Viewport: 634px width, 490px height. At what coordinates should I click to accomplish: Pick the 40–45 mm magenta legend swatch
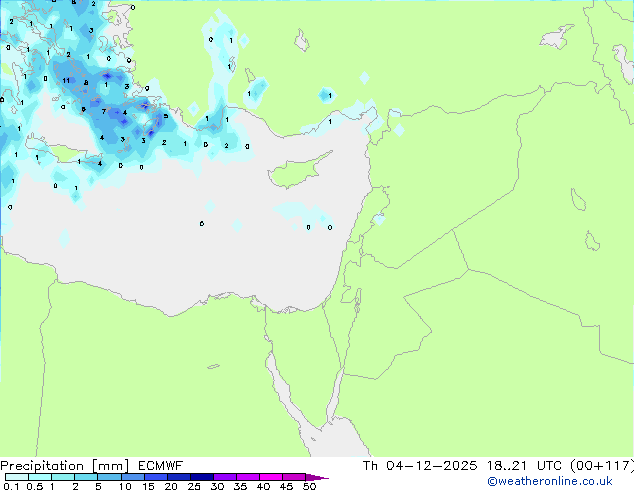coord(271,477)
